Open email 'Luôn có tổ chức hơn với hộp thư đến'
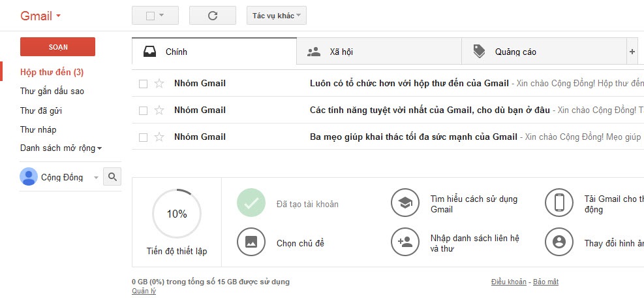 409,84
